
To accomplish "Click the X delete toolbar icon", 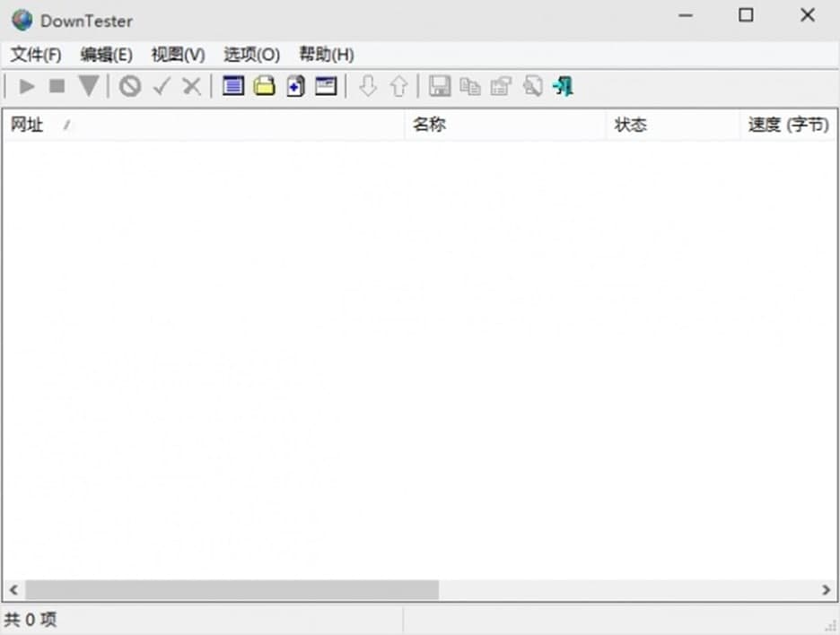I will (191, 86).
